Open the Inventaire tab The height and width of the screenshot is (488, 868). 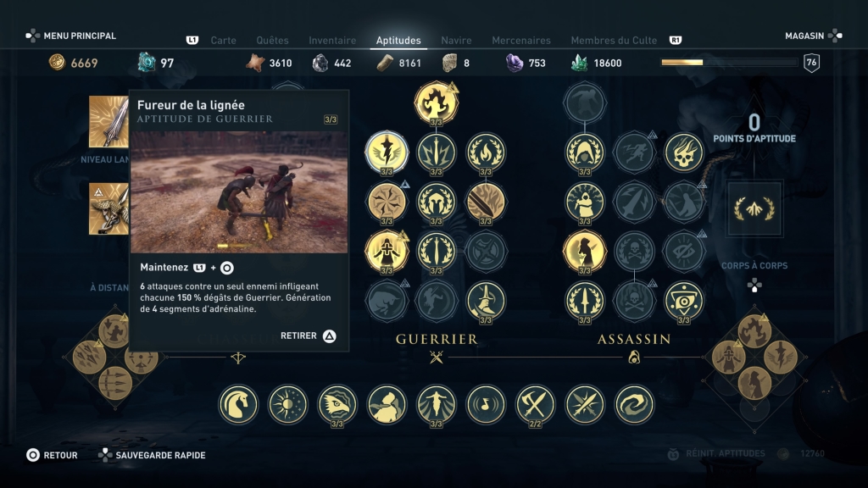[332, 41]
